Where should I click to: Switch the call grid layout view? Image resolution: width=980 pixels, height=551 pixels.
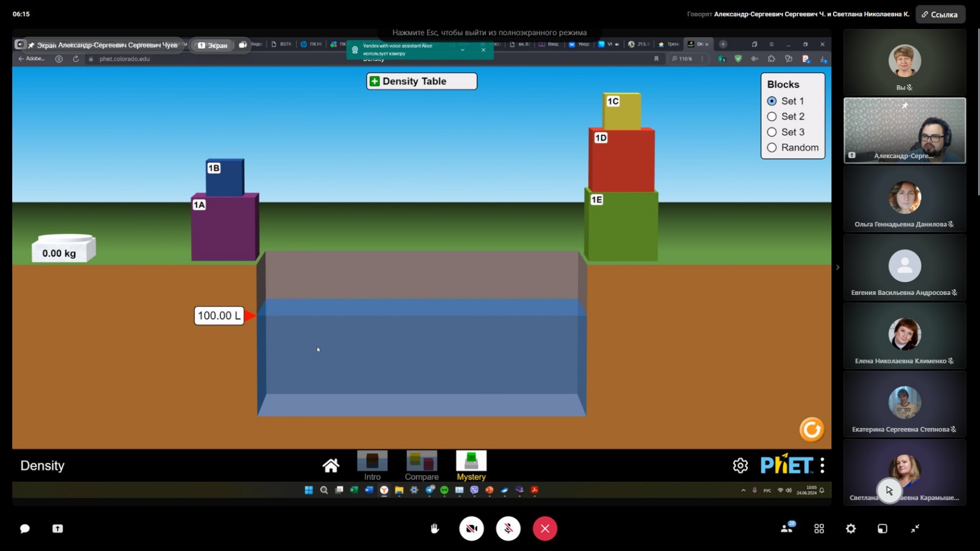(819, 528)
